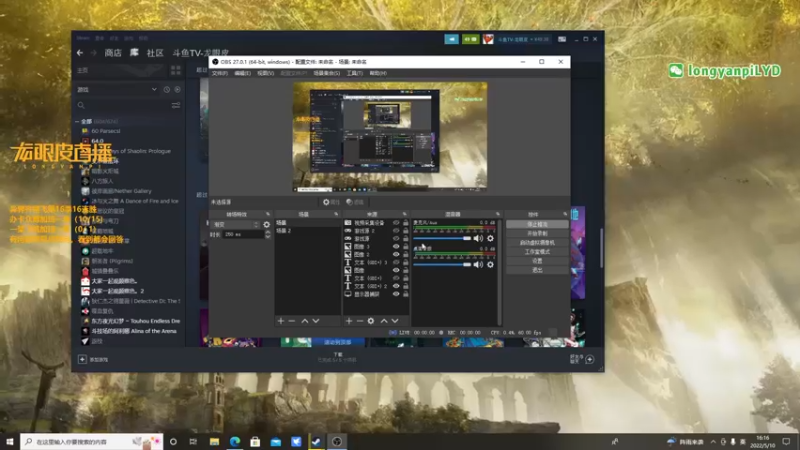Collapse the 全部 games group in Steam
800x450 pixels.
(77, 121)
